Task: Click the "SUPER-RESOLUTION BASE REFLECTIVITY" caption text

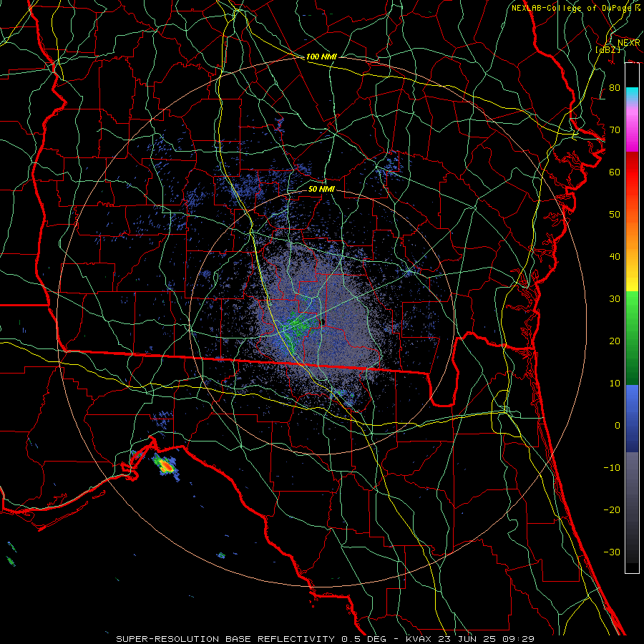Action: [x=225, y=639]
